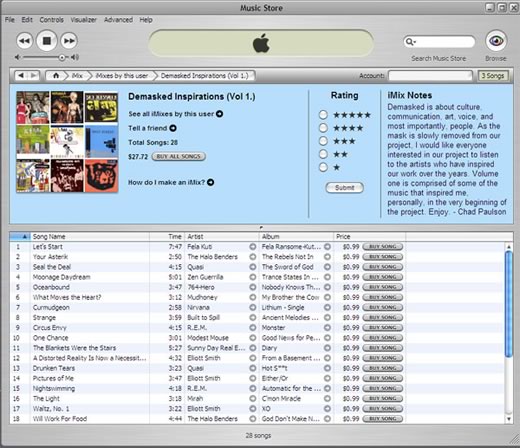520x448 pixels.
Task: Click the forward navigation arrow
Action: 34,76
